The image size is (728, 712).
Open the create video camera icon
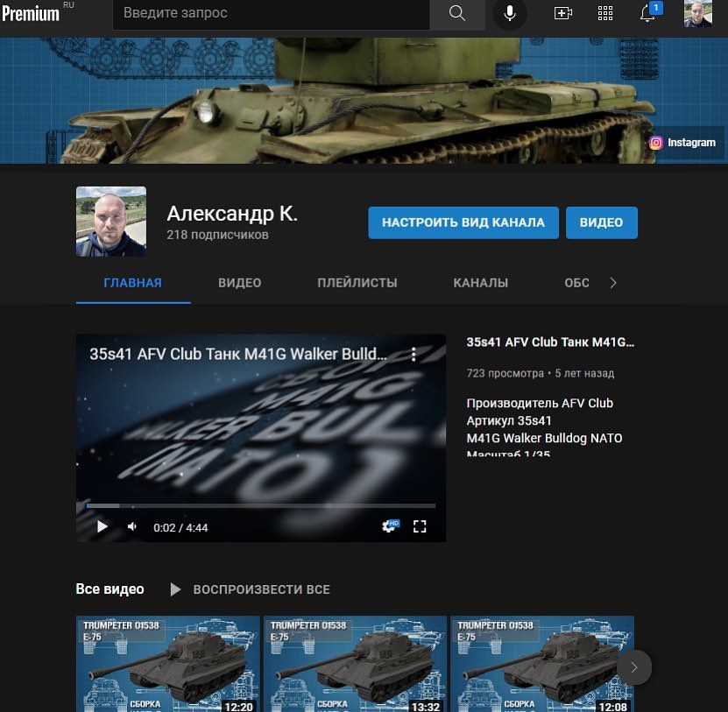[x=562, y=13]
